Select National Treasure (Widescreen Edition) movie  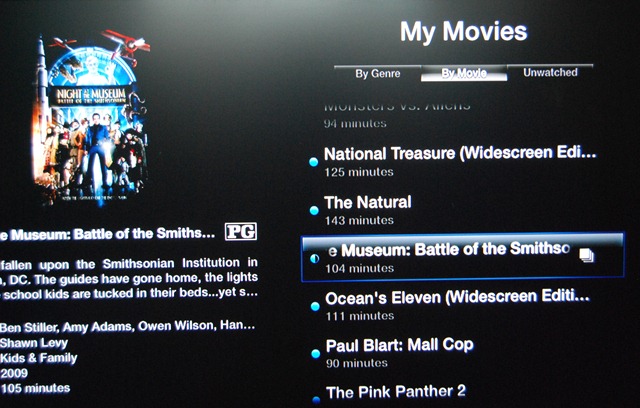453,162
